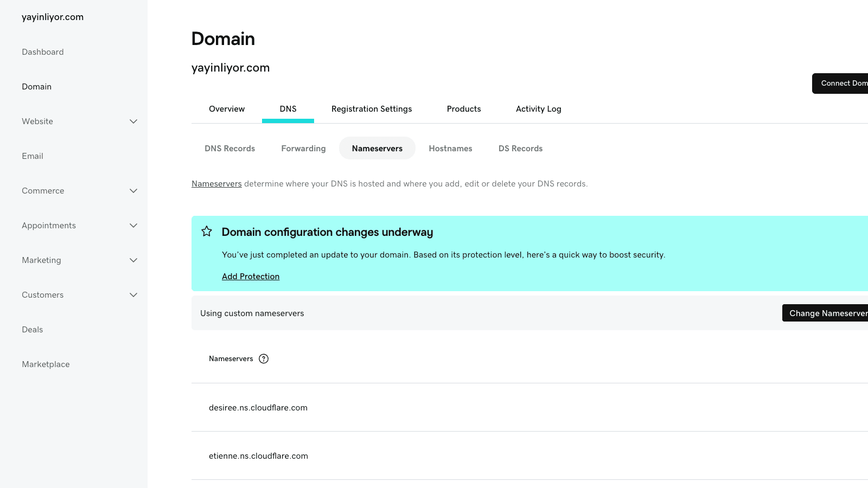This screenshot has height=488, width=868.
Task: Expand the Customers sidebar section
Action: point(133,295)
